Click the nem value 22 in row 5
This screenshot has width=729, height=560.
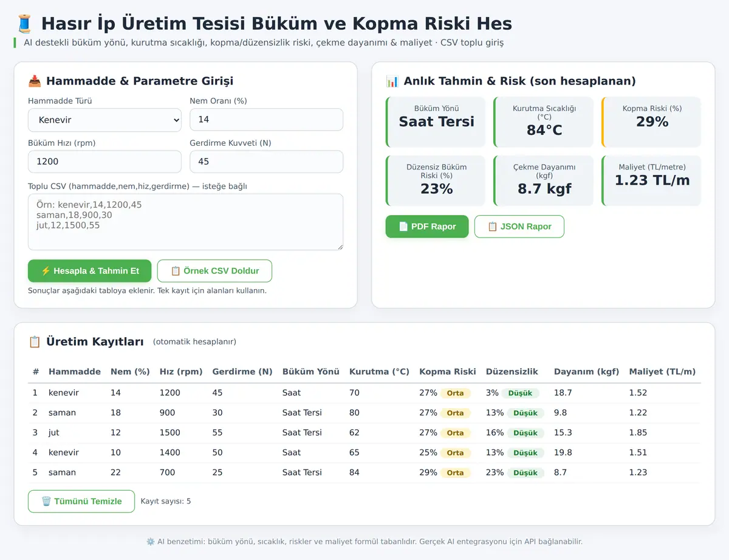tap(115, 473)
